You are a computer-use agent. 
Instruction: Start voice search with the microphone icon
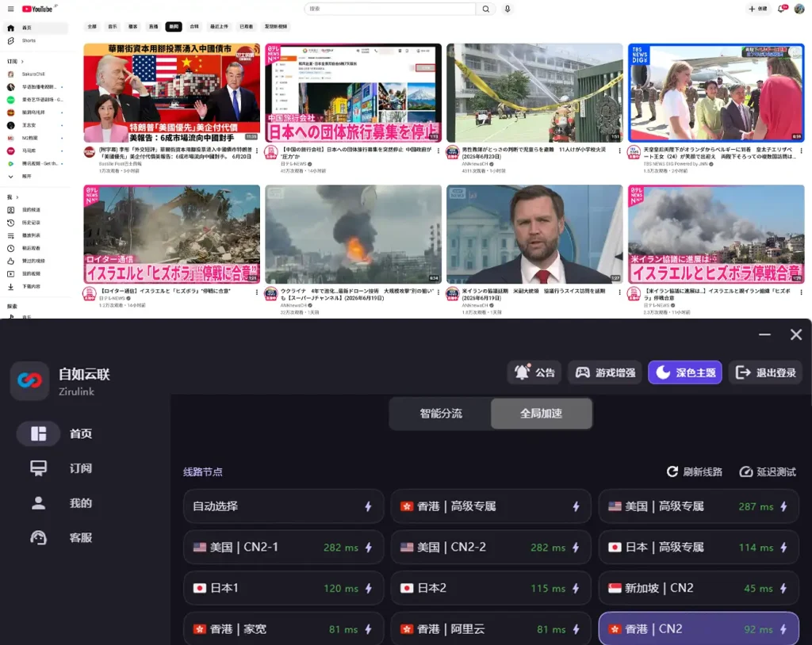tap(507, 9)
